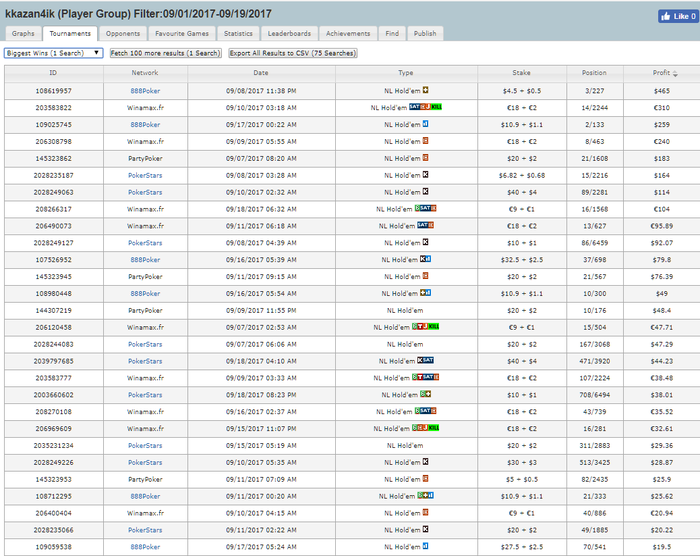
Task: Click orange type icon in row 145323953
Action: click(x=425, y=479)
